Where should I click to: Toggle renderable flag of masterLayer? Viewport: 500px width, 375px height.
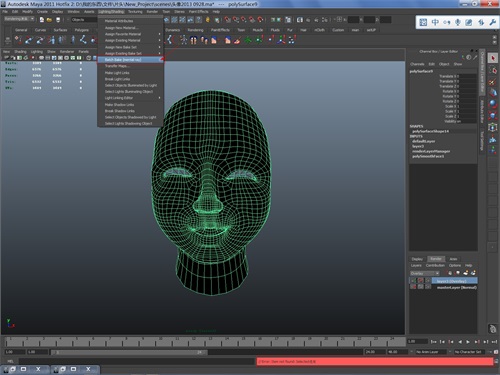(413, 287)
